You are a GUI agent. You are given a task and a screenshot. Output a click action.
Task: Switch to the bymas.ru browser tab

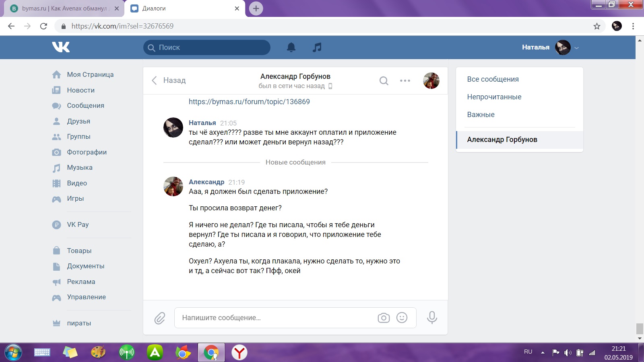coord(64,8)
